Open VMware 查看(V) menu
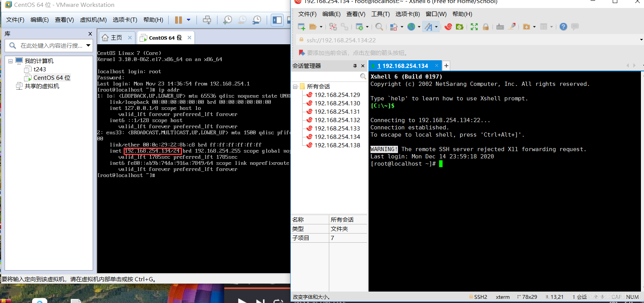 click(64, 20)
